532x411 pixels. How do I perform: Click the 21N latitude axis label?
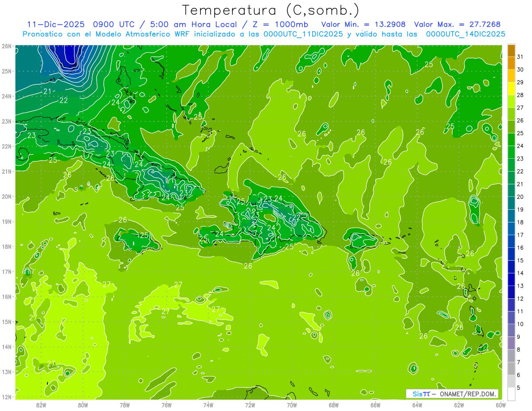(7, 172)
